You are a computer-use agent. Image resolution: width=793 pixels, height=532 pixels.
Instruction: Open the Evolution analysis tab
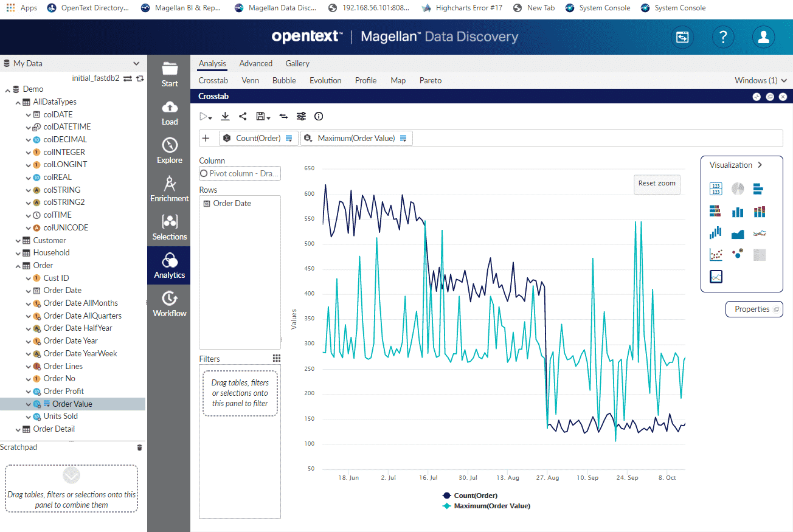(x=325, y=80)
